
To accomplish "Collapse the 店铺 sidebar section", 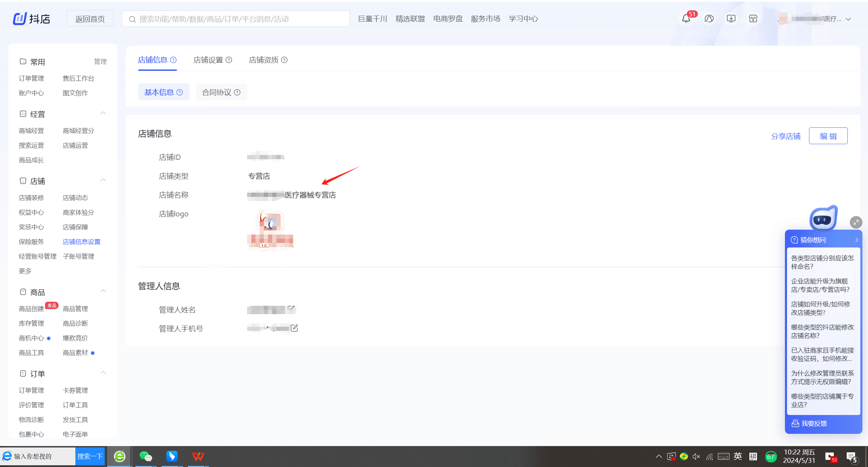I will [103, 180].
